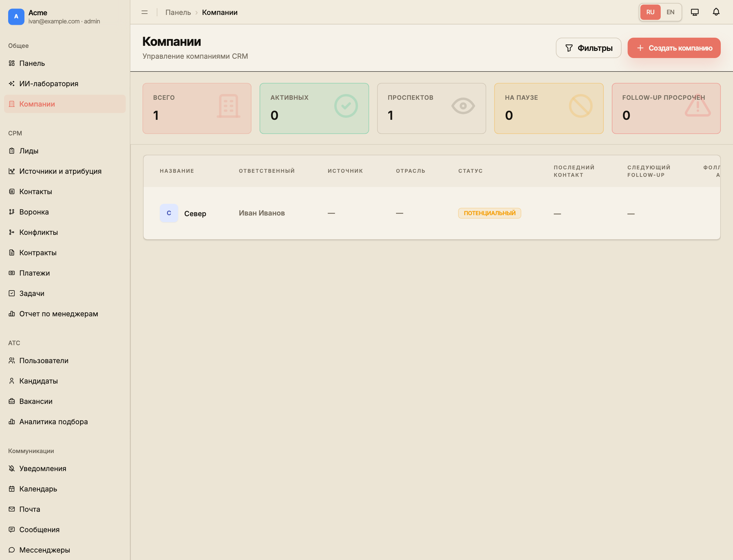Sort by Последний контакт column header
The width and height of the screenshot is (733, 560).
(574, 171)
